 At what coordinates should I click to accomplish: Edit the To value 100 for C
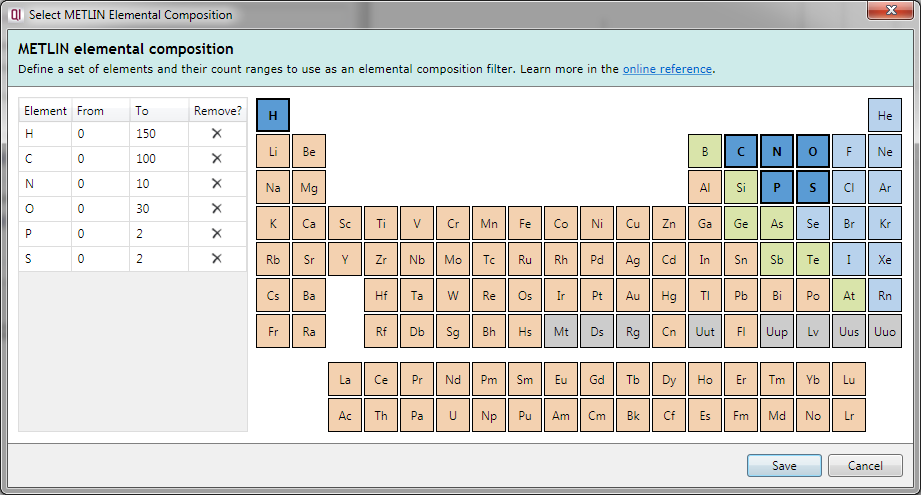[x=159, y=159]
